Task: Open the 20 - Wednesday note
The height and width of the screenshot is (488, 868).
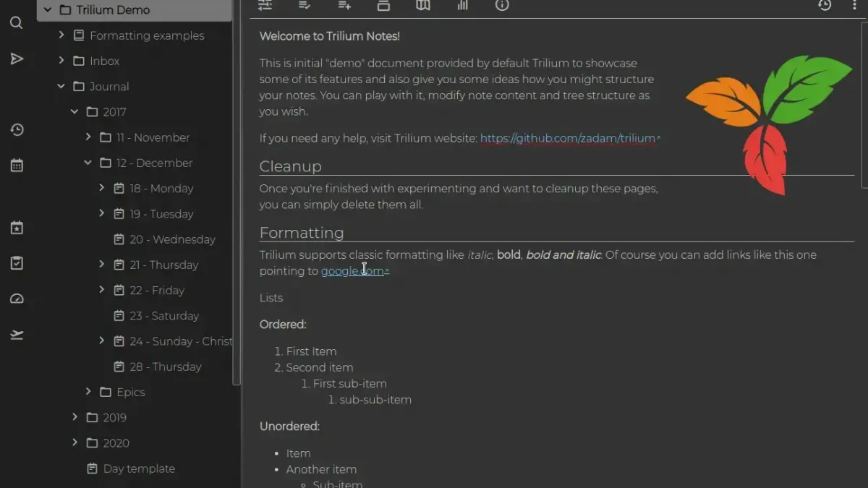Action: (x=173, y=239)
